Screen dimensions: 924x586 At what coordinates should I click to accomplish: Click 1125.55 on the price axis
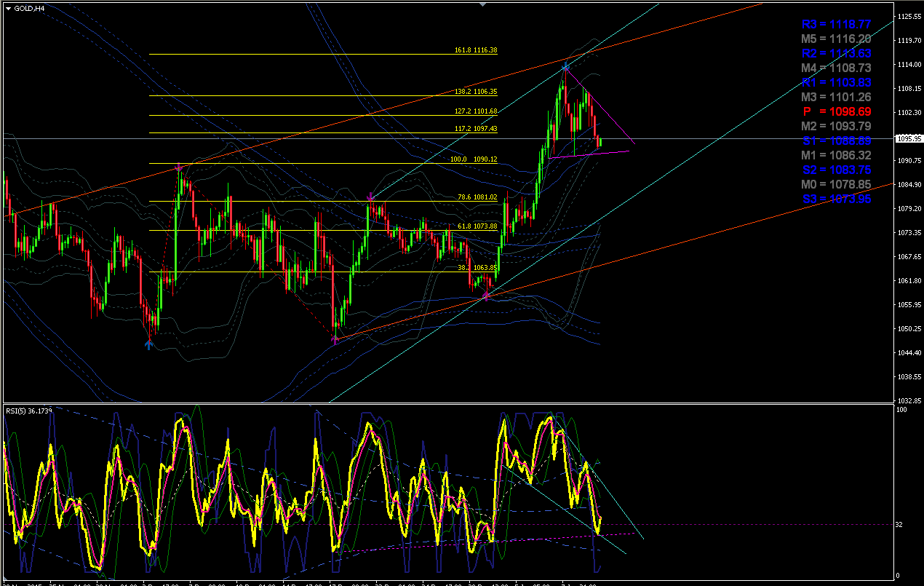click(x=909, y=17)
